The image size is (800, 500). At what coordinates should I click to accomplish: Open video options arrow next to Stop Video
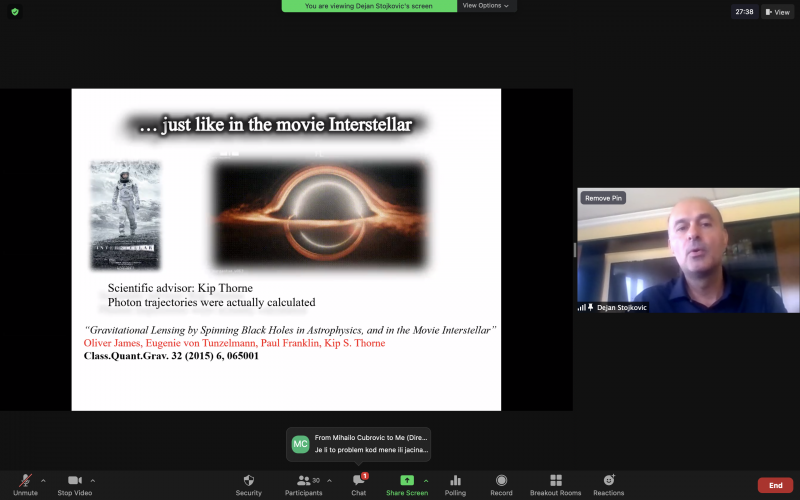point(93,481)
